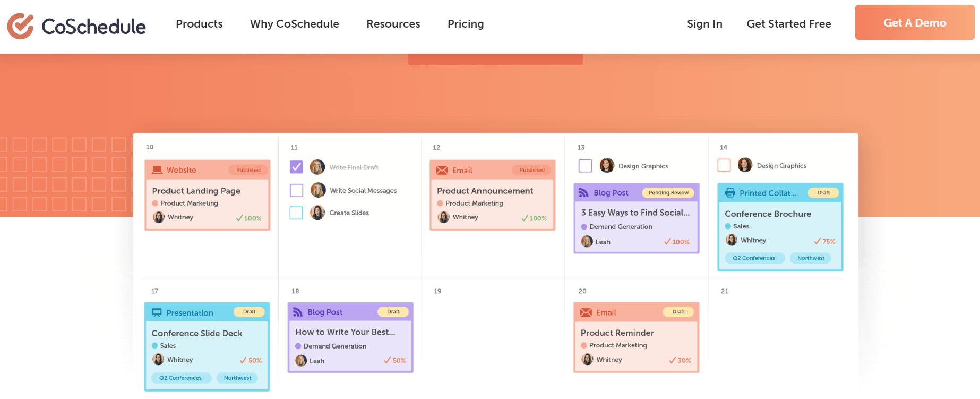Screen dimensions: 980x399
Task: Open 3 Easy Ways to Find Social title
Action: tap(635, 213)
